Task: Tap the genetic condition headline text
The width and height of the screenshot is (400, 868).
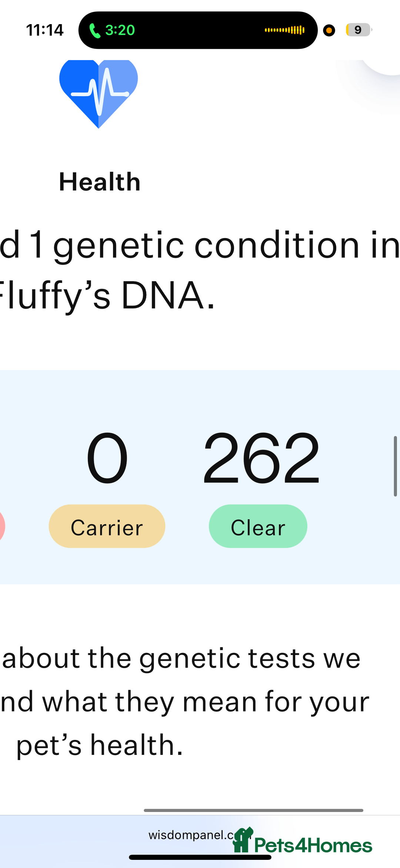Action: click(200, 270)
